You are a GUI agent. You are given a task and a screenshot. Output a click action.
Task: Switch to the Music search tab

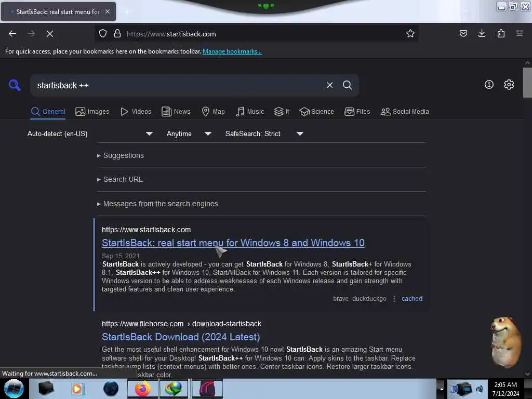[x=250, y=112]
